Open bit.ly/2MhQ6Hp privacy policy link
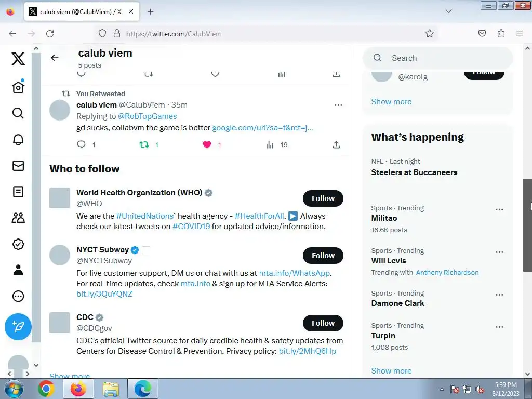Screen dimensions: 532x399 pyautogui.click(x=308, y=351)
